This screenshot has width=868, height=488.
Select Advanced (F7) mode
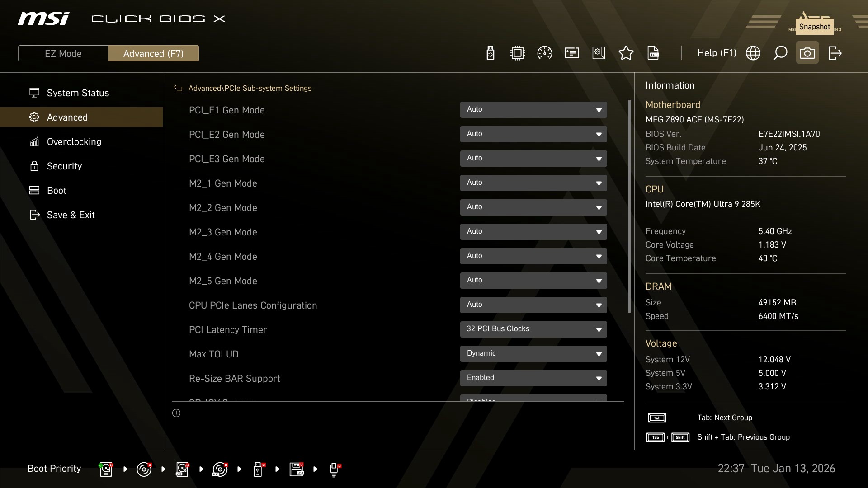point(153,53)
